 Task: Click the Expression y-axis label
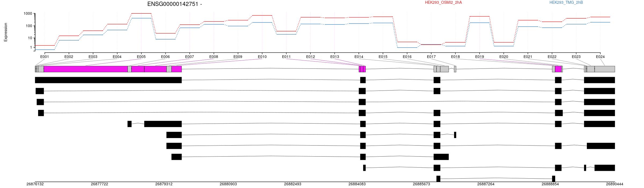6,32
